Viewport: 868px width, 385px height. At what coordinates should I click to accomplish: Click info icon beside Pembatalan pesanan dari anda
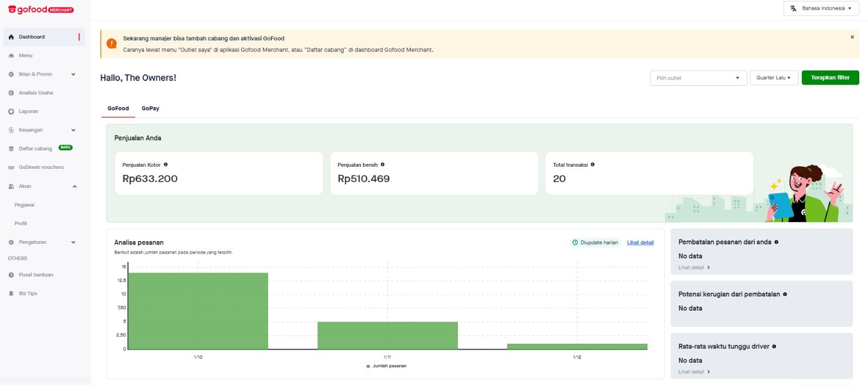click(776, 242)
